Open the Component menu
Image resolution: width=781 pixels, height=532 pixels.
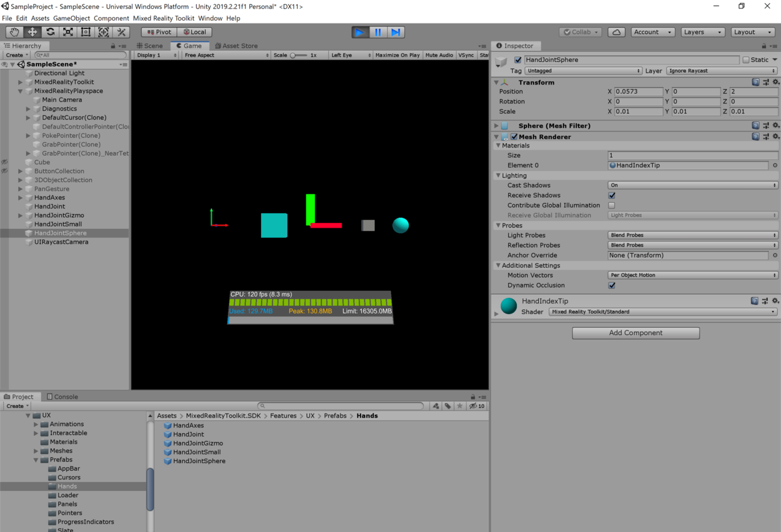pyautogui.click(x=111, y=18)
